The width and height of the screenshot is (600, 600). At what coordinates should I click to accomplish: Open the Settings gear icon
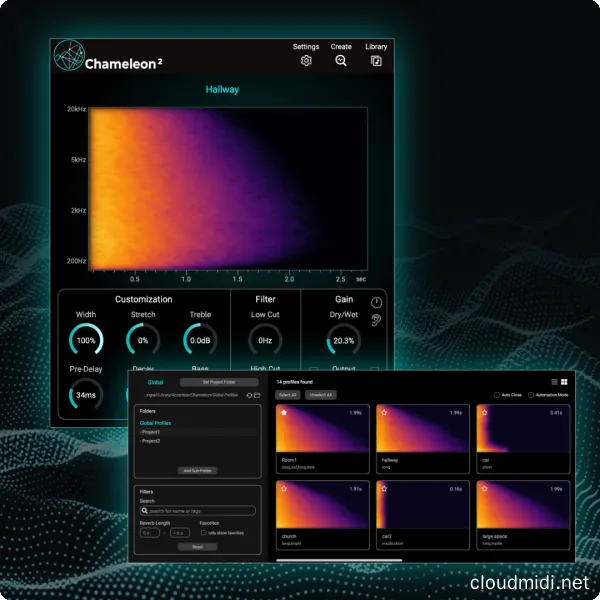(x=306, y=61)
